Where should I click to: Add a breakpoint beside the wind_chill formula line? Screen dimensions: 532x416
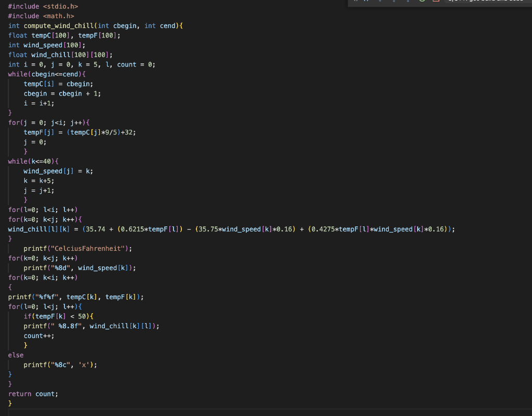tap(4, 229)
